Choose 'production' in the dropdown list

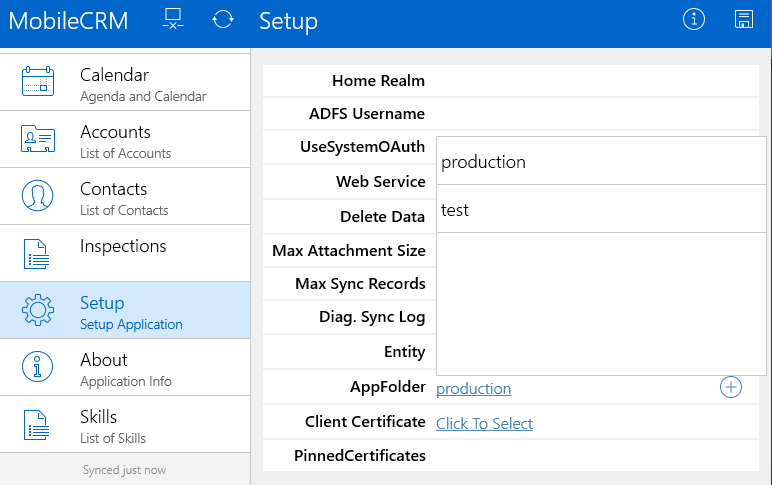tap(601, 161)
